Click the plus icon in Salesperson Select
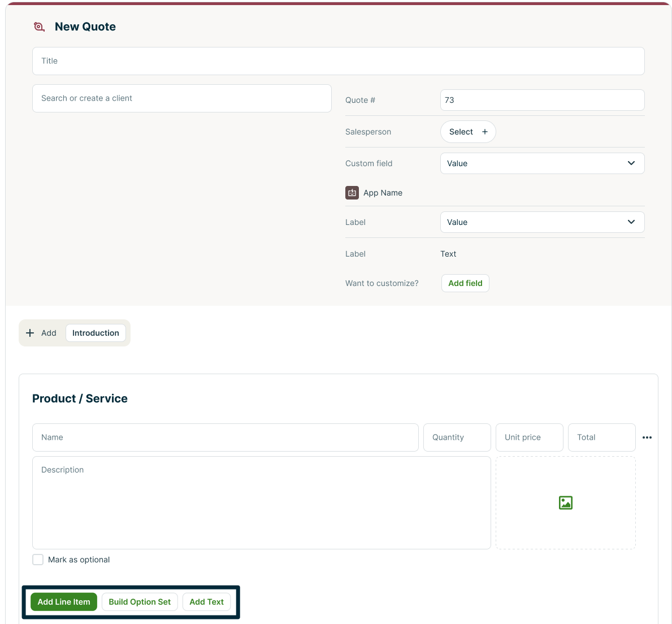 click(x=484, y=132)
